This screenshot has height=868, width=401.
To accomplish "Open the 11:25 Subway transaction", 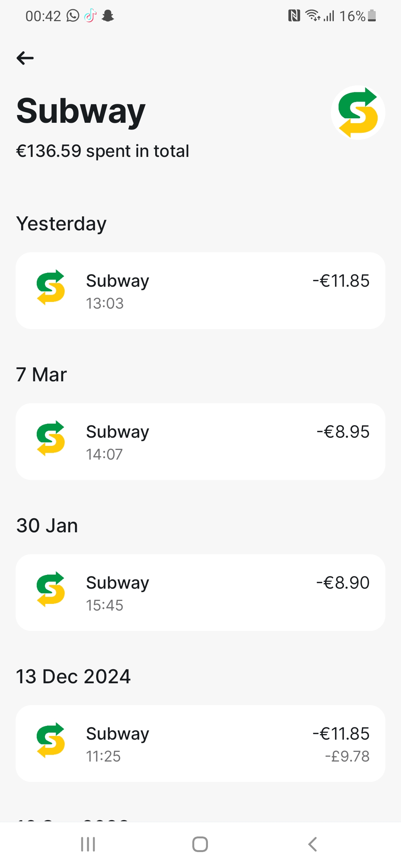I will point(200,743).
